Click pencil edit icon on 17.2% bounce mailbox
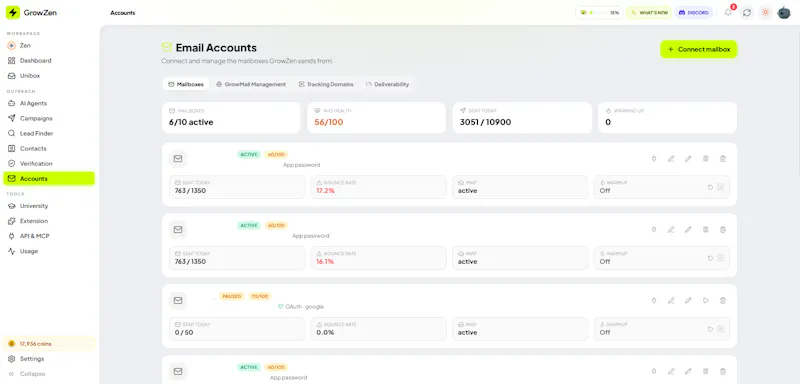Viewport: 800px width, 384px height. click(688, 159)
